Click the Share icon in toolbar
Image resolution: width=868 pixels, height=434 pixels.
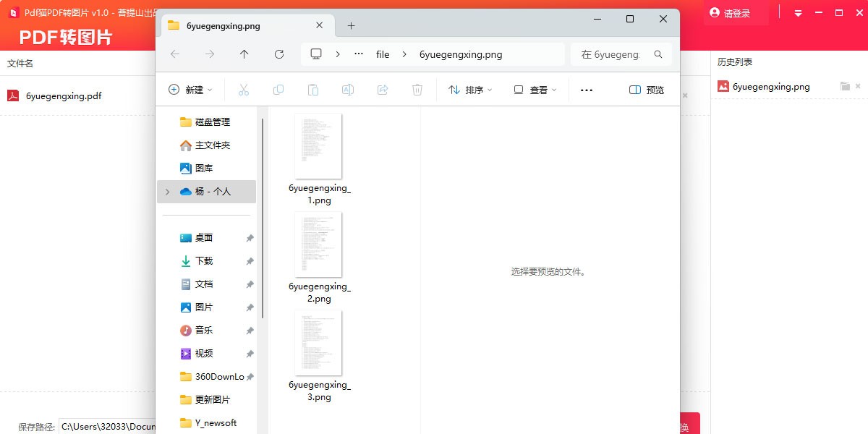(383, 90)
